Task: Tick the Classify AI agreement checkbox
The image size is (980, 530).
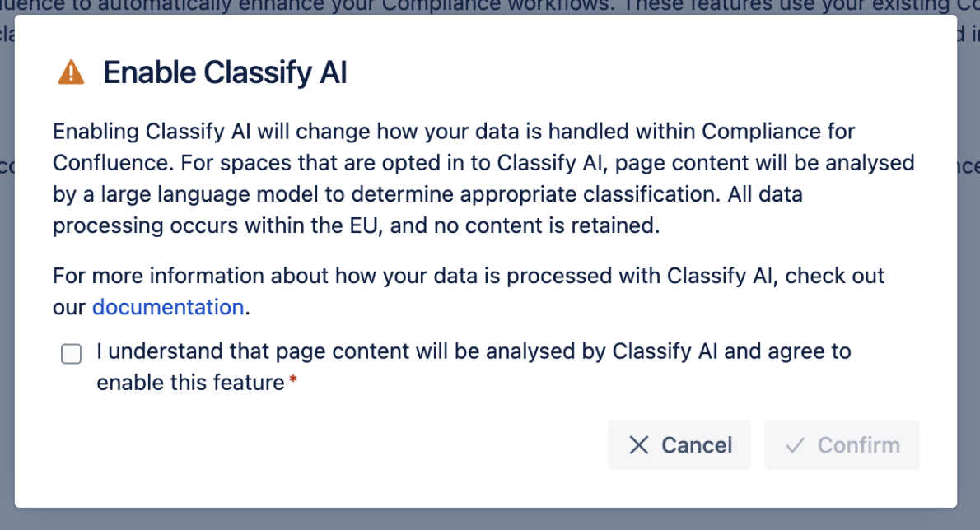Action: (72, 354)
